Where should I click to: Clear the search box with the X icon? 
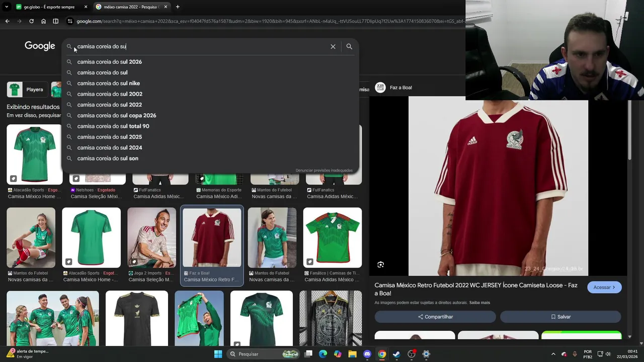pyautogui.click(x=333, y=46)
